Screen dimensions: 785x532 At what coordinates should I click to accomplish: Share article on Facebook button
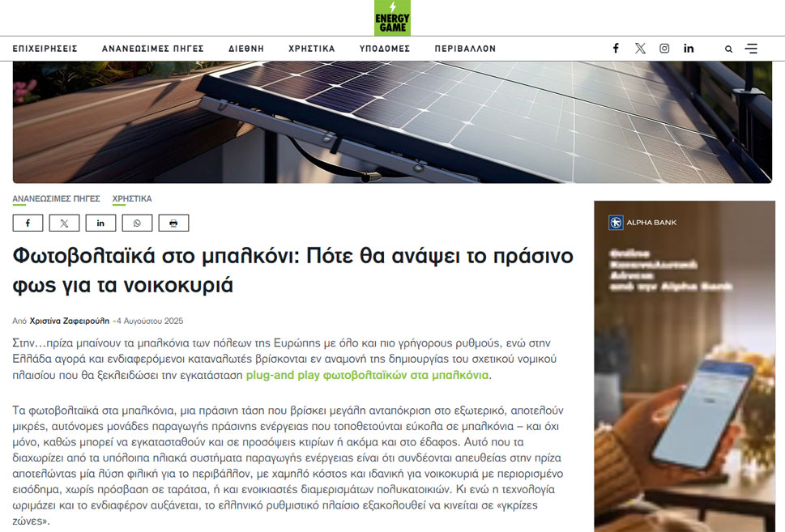[28, 223]
